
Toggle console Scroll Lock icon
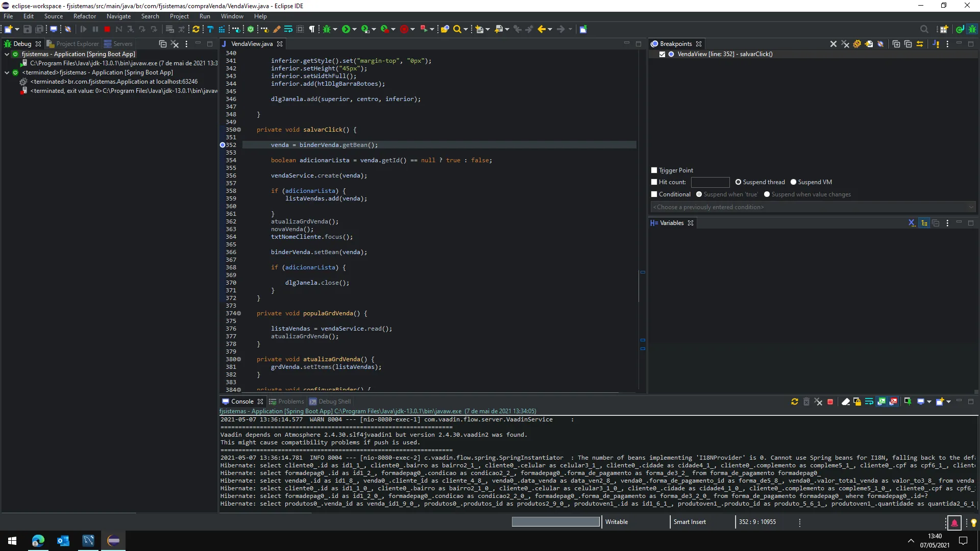point(857,402)
